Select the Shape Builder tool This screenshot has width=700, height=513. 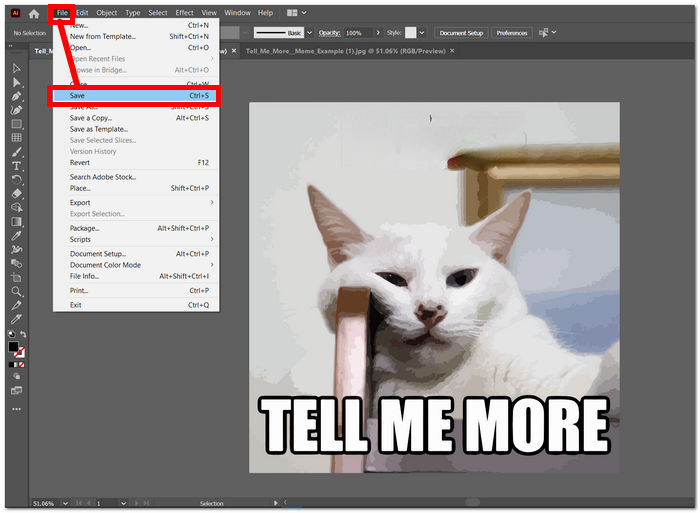click(x=17, y=207)
